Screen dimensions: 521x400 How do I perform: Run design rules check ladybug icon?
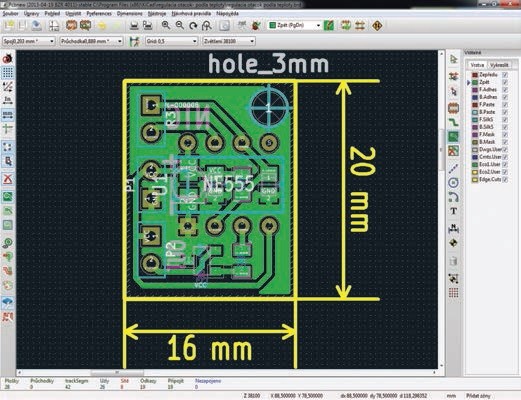256,26
